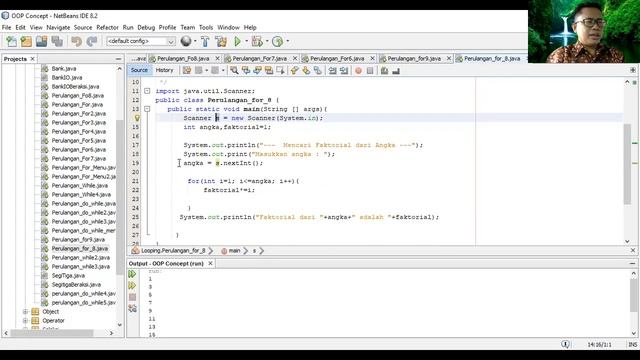Click the Previous Bookmark icon
Screen dimensions: 640x360
coord(294,71)
